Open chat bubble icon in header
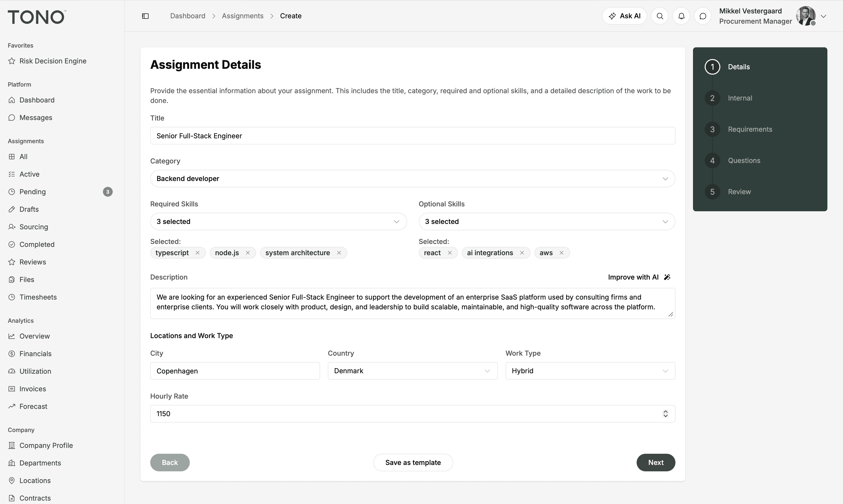843x504 pixels. click(x=703, y=16)
